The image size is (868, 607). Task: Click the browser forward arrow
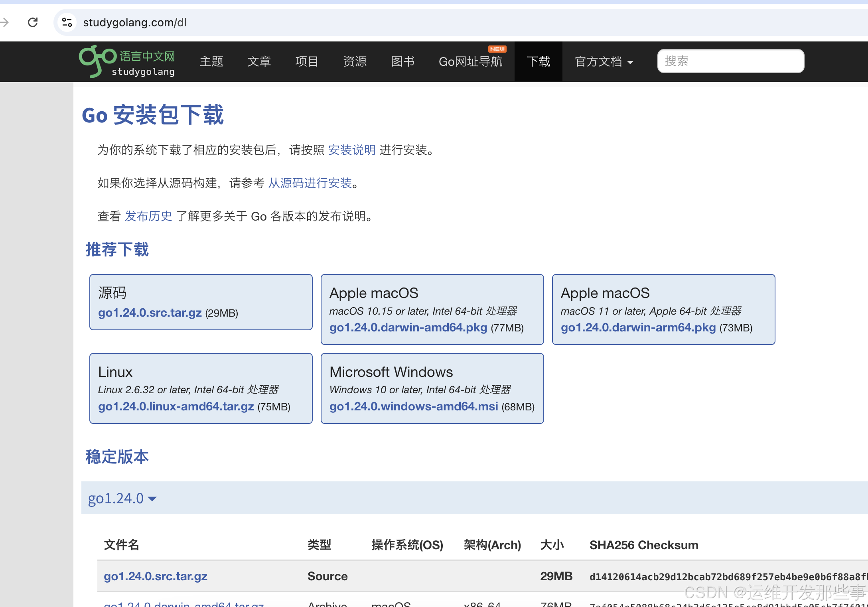pyautogui.click(x=5, y=22)
